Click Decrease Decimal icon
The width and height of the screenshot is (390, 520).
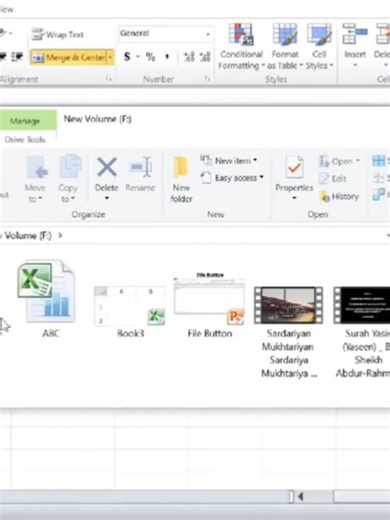click(x=205, y=57)
